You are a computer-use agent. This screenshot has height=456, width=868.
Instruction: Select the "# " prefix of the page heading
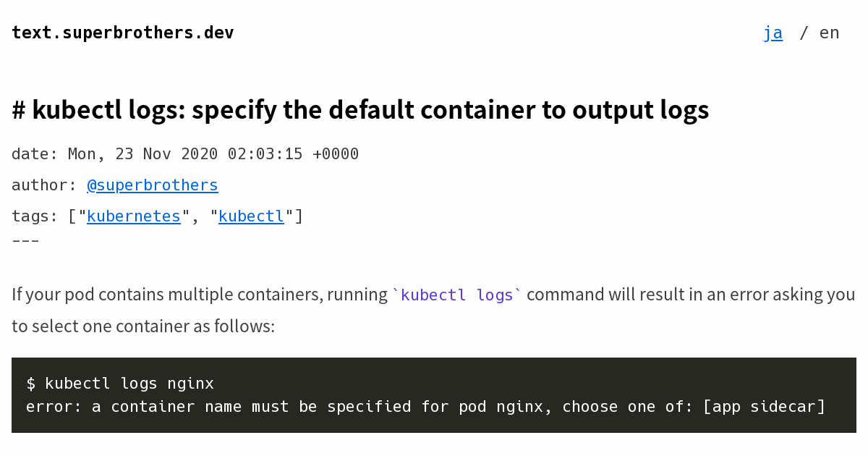pyautogui.click(x=20, y=109)
